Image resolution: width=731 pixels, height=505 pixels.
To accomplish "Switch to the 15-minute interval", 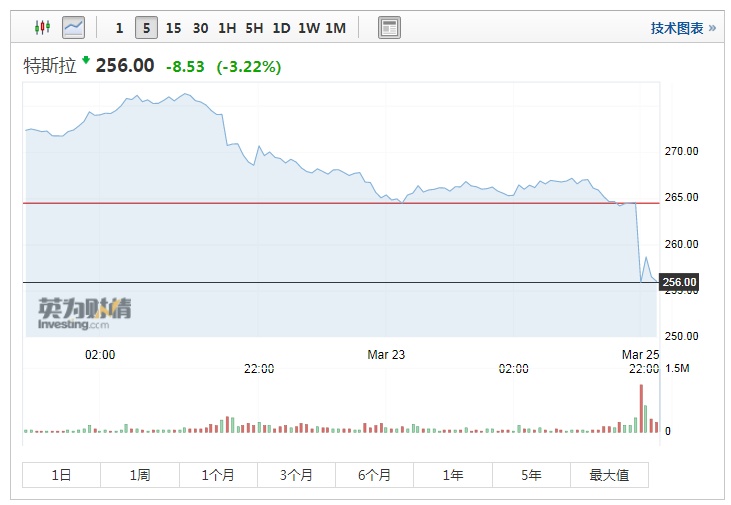I will point(173,28).
